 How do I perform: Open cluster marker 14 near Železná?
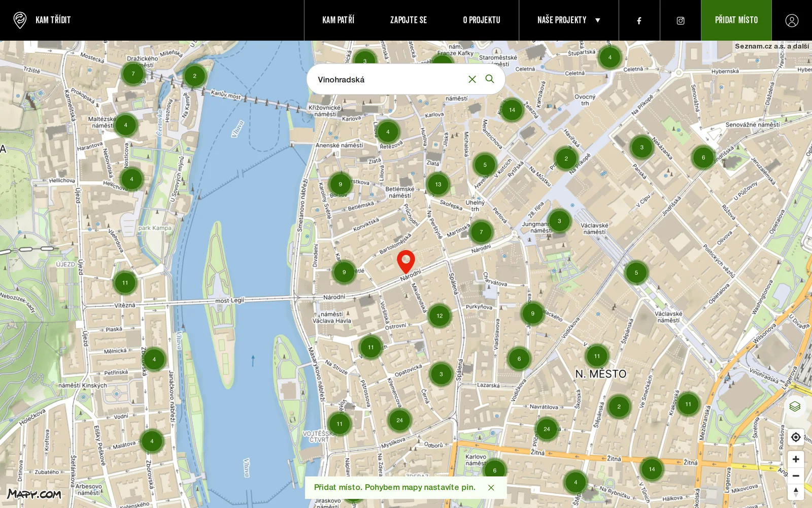pyautogui.click(x=512, y=110)
